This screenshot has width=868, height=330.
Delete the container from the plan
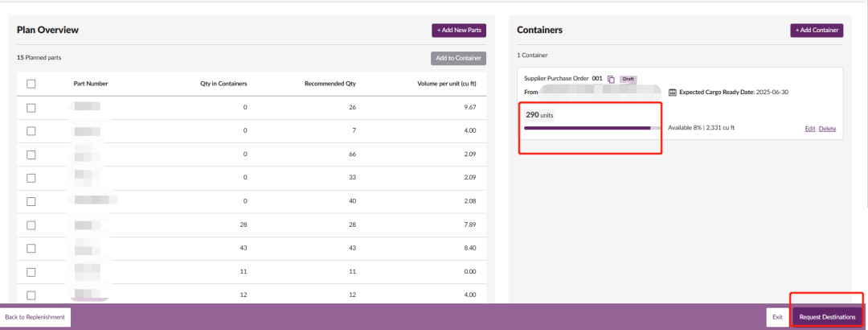click(827, 129)
